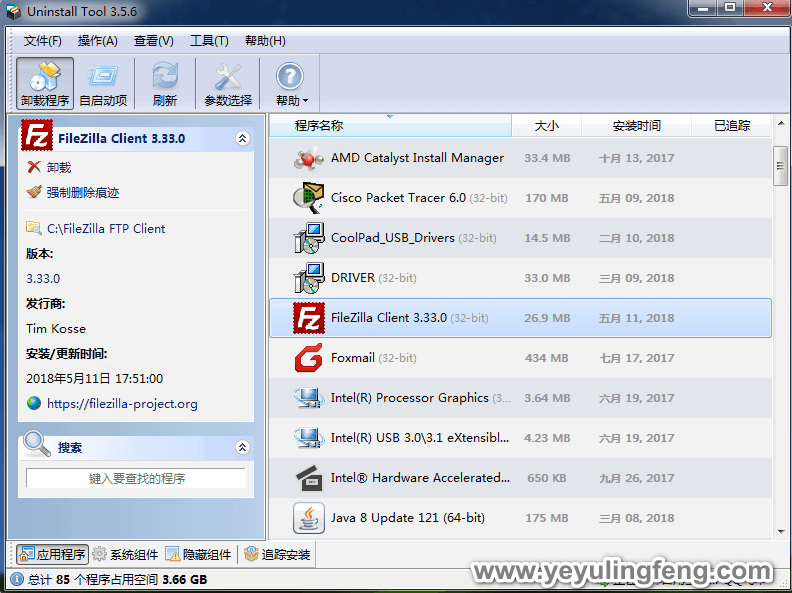
Task: Click FileZilla icon in details panel header
Action: (x=36, y=135)
